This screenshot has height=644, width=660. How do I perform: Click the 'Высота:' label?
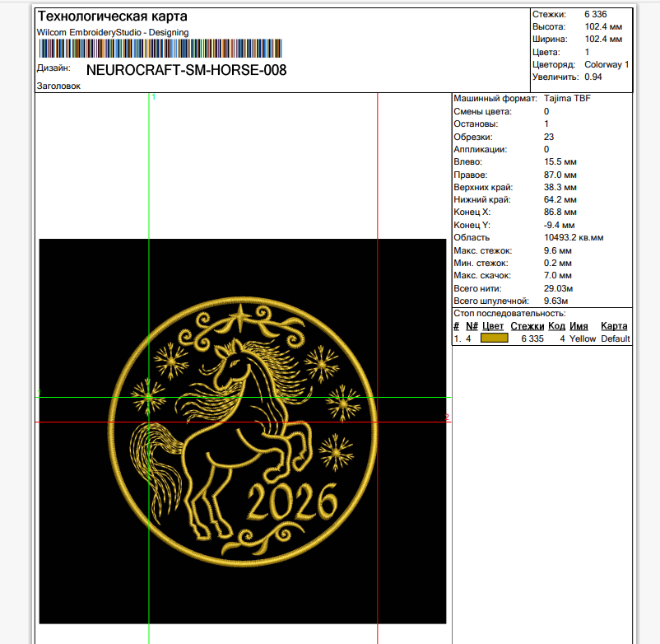[548, 26]
